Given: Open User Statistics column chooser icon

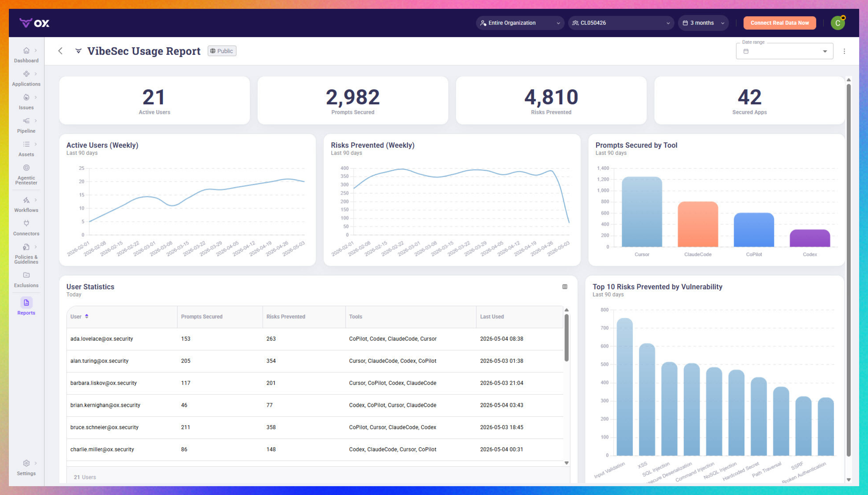Looking at the screenshot, I should (x=565, y=287).
